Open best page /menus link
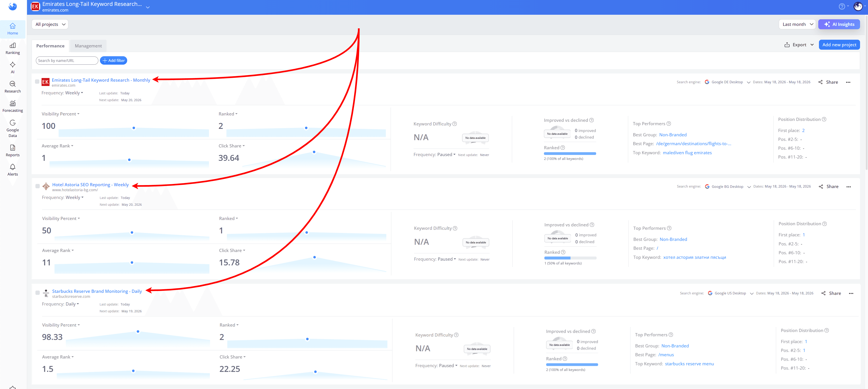 tap(666, 355)
